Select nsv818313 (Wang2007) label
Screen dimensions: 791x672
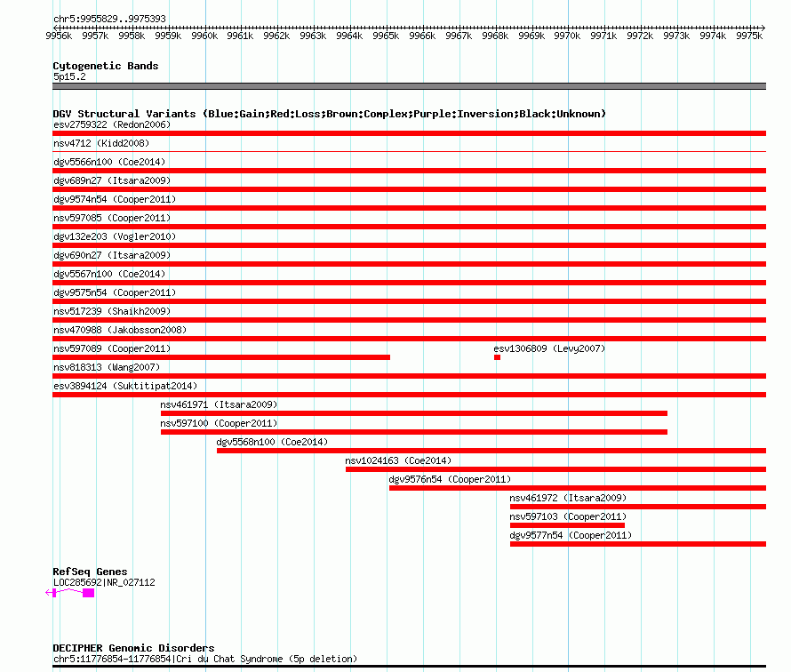(x=107, y=367)
